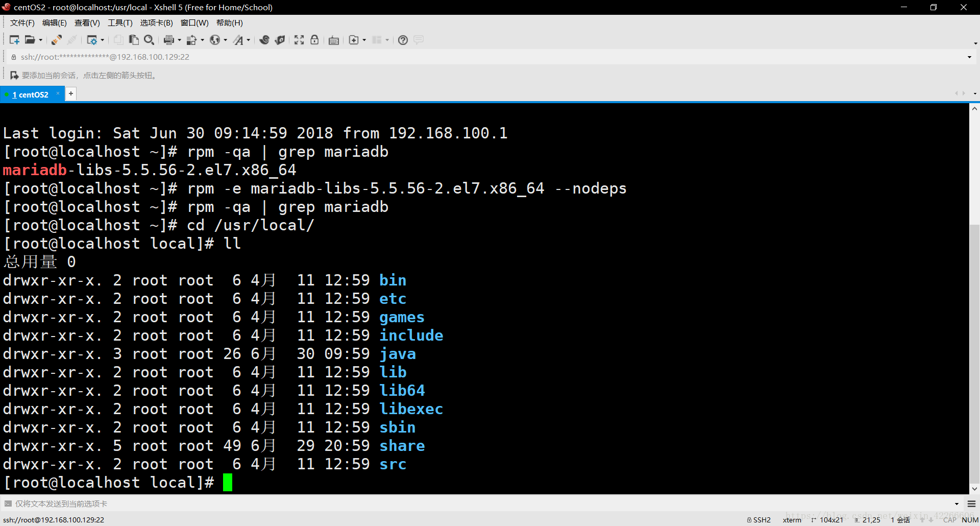
Task: Expand the address bar history dropdown
Action: [969, 57]
